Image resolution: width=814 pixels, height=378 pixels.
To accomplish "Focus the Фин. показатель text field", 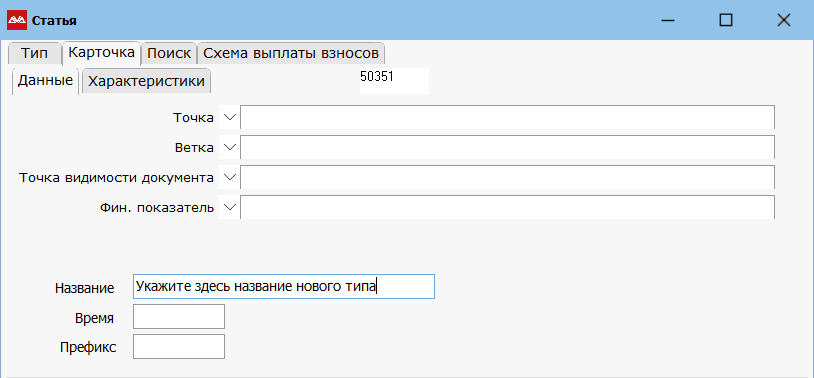I will [507, 207].
